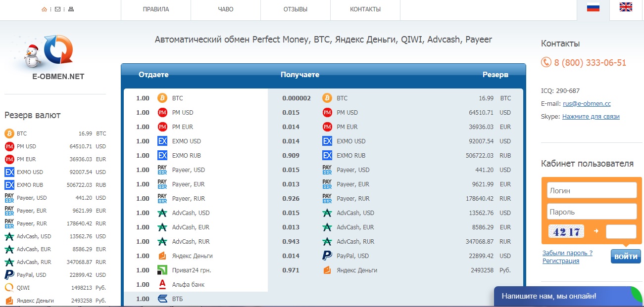644x307 pixels.
Task: Open the Напишите нам online chat widget
Action: tap(548, 297)
